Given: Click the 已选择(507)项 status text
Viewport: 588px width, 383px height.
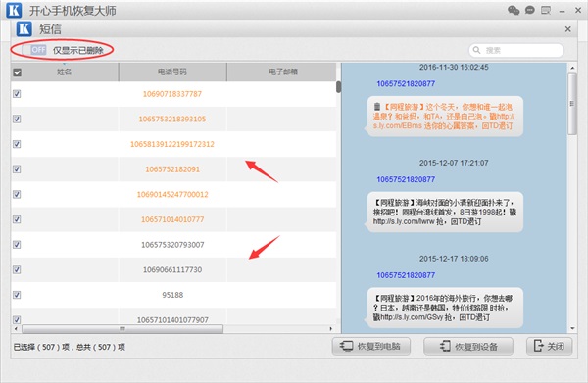Looking at the screenshot, I should 41,347.
